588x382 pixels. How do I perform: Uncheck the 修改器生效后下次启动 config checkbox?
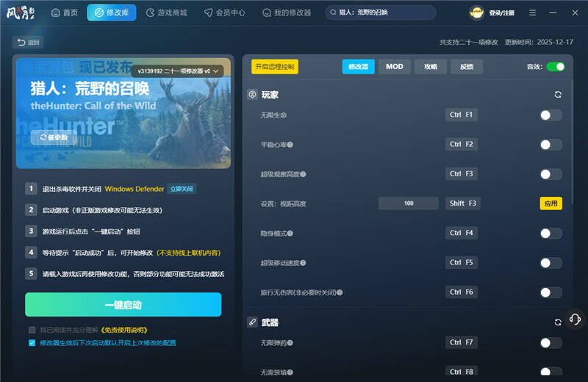tap(32, 342)
